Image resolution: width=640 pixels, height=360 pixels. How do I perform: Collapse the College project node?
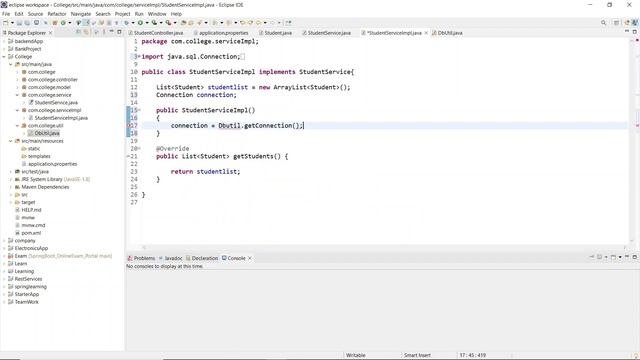point(4,57)
